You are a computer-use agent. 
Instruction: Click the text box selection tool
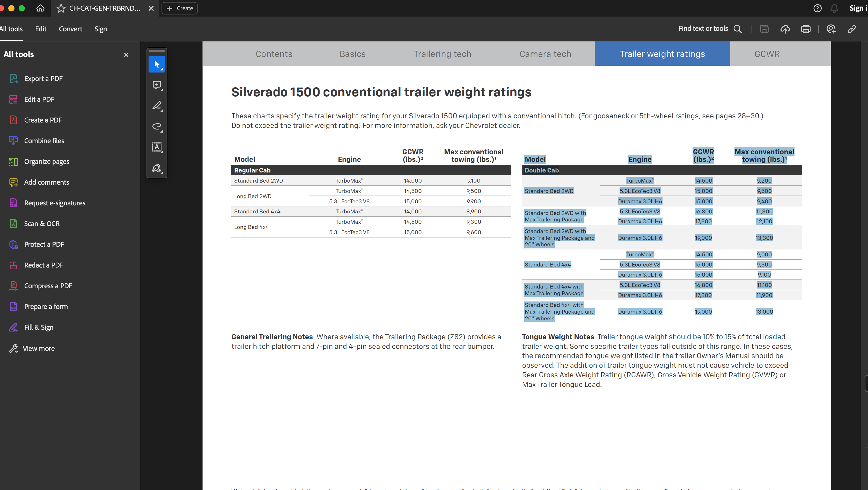(157, 147)
